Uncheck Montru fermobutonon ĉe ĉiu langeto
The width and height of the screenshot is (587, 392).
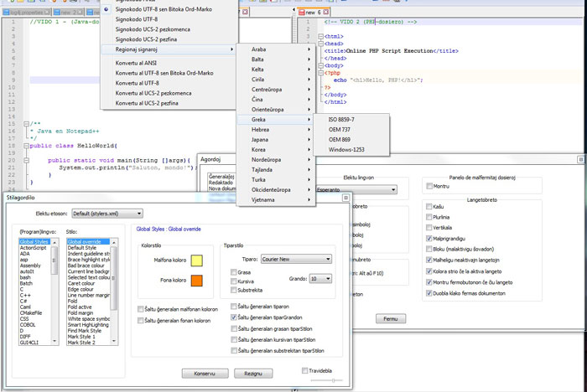coord(429,282)
